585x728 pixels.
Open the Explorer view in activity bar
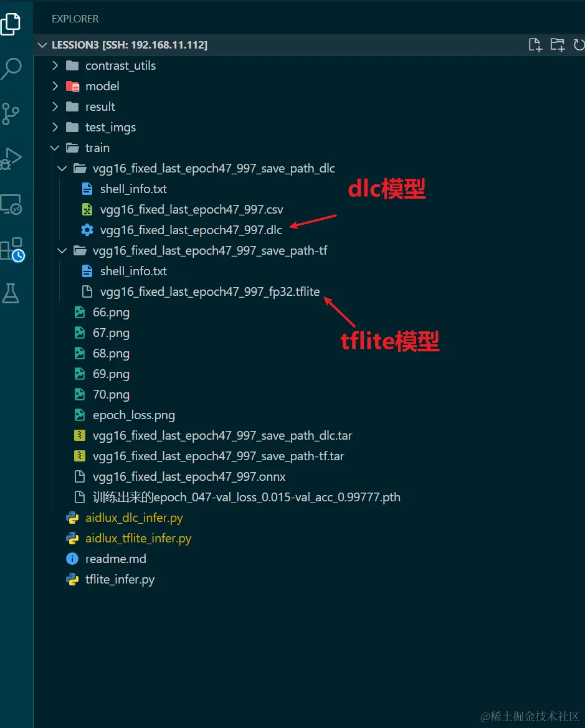pos(10,23)
